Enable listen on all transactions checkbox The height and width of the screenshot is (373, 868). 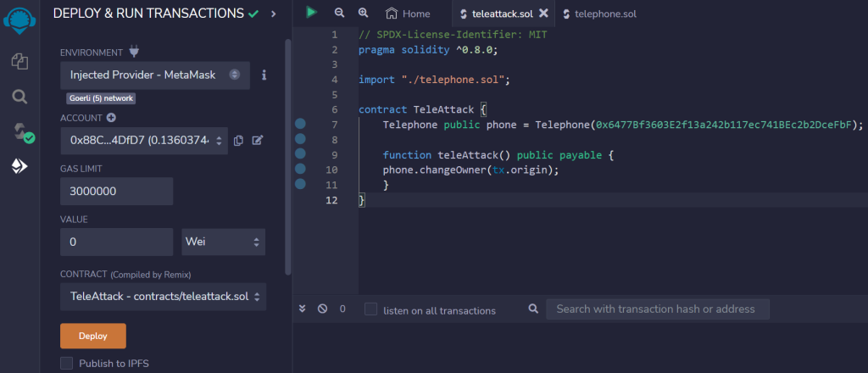[x=371, y=309]
